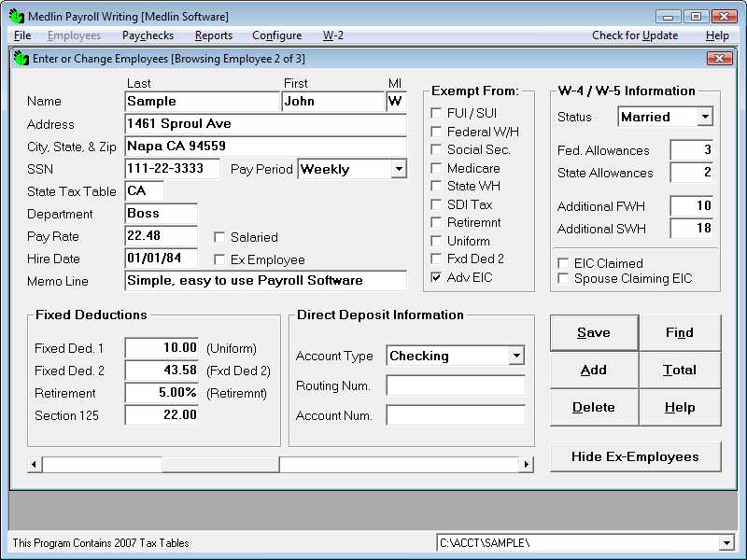The image size is (747, 560).
Task: Uncheck the Adv EIC checkbox
Action: [x=436, y=277]
